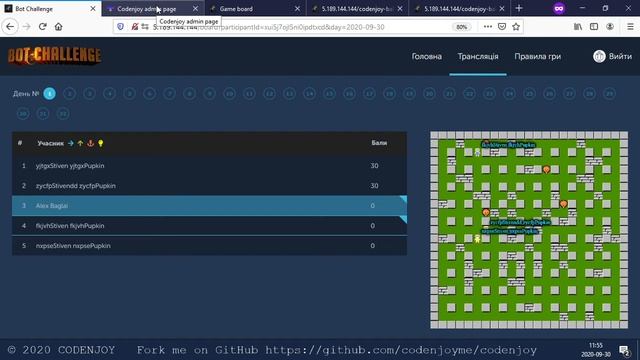The height and width of the screenshot is (360, 640).
Task: Save page to Pocket
Action: tap(502, 27)
